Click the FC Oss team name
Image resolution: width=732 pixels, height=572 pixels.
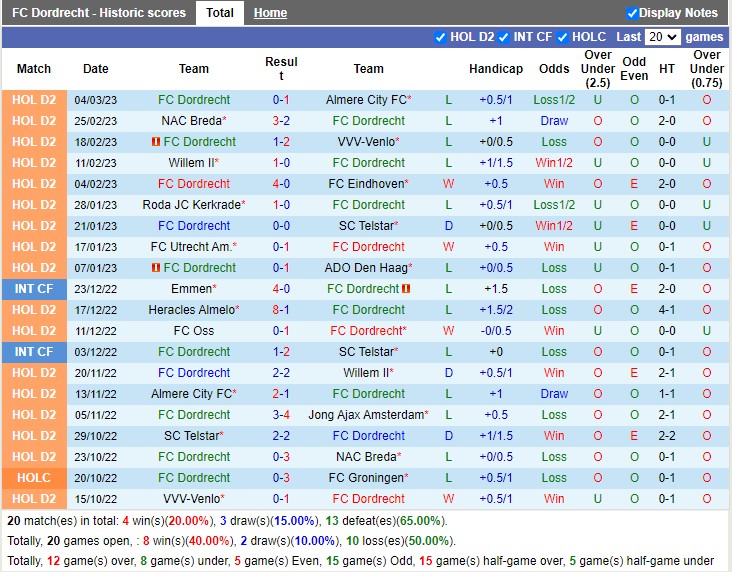[194, 331]
